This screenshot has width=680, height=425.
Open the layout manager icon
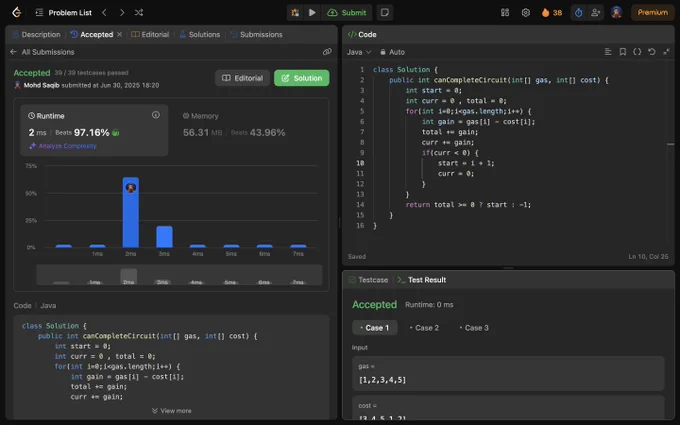[505, 13]
